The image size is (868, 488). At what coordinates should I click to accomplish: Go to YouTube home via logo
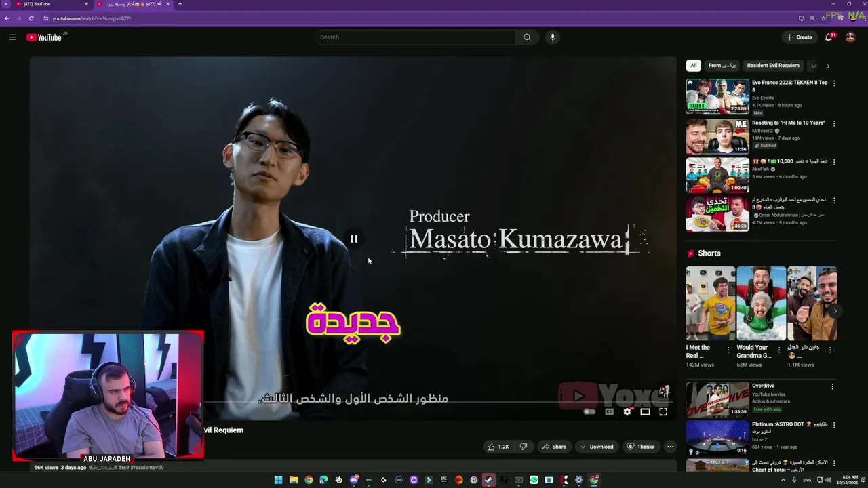click(44, 37)
